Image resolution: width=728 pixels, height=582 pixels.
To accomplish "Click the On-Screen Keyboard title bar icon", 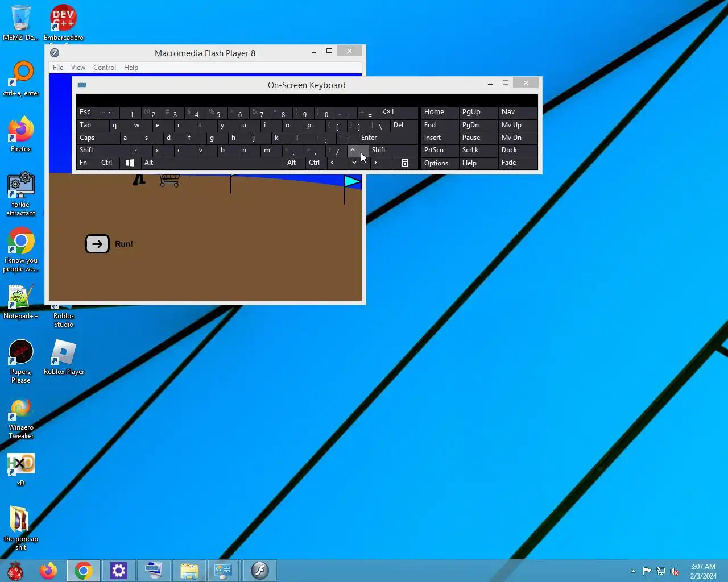I will (82, 85).
